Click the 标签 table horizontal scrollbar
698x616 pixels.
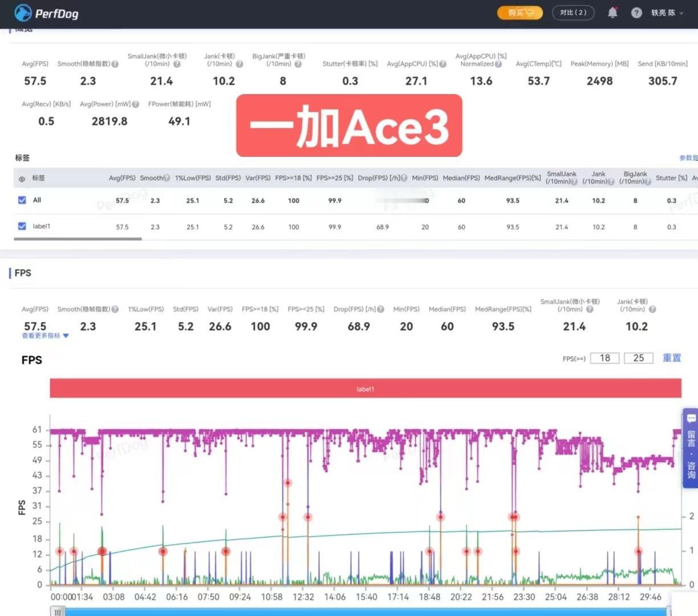(x=78, y=239)
